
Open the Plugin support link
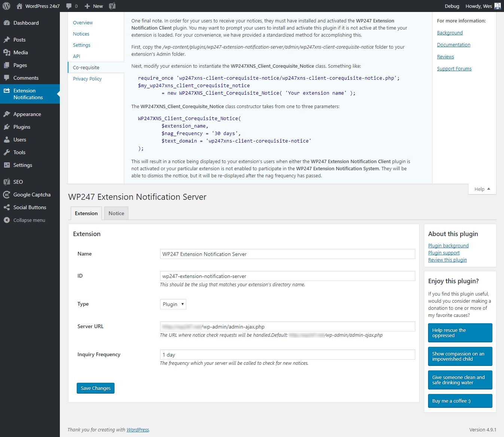click(x=444, y=253)
